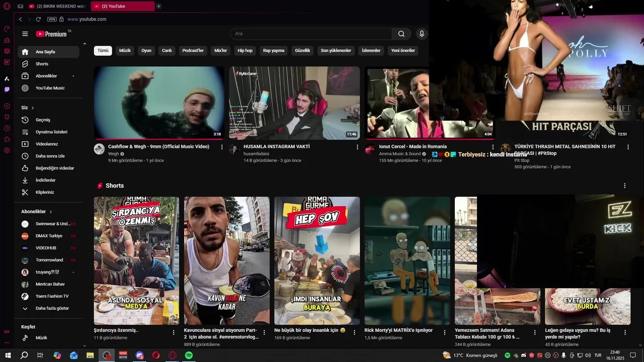The image size is (644, 362).
Task: Expand the Siz section chevron
Action: (x=33, y=108)
